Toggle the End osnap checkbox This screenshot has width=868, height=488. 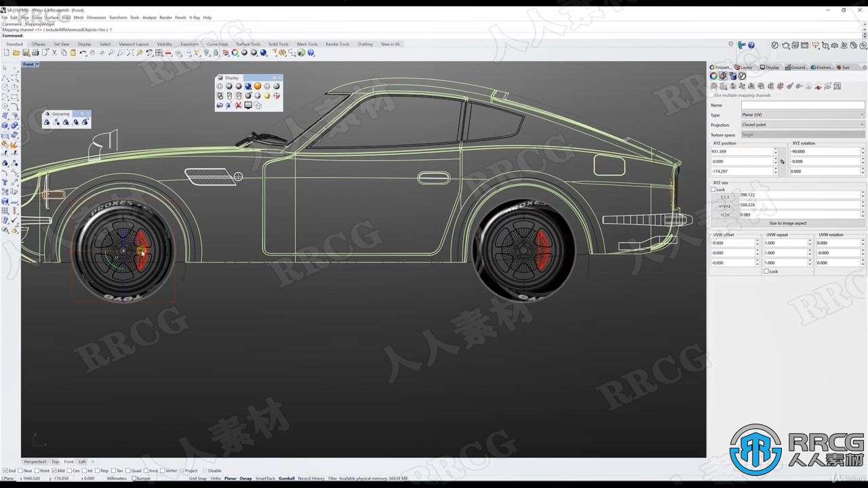pyautogui.click(x=5, y=470)
